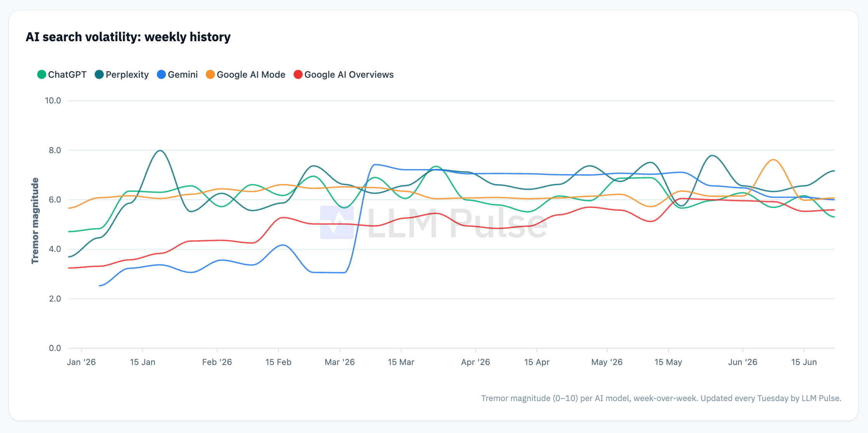Click the '15 Jan' x-axis label
The height and width of the screenshot is (433, 868).
(143, 362)
